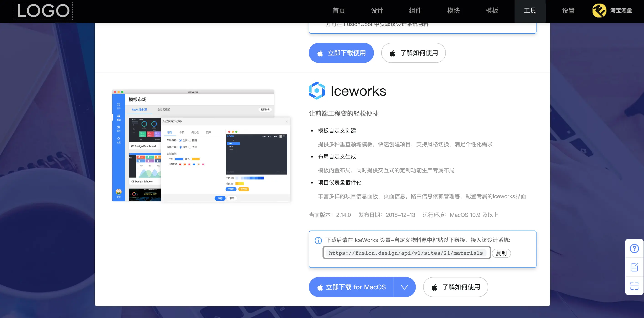This screenshot has height=318, width=644.
Task: Click the materials URL input field
Action: coord(406,253)
